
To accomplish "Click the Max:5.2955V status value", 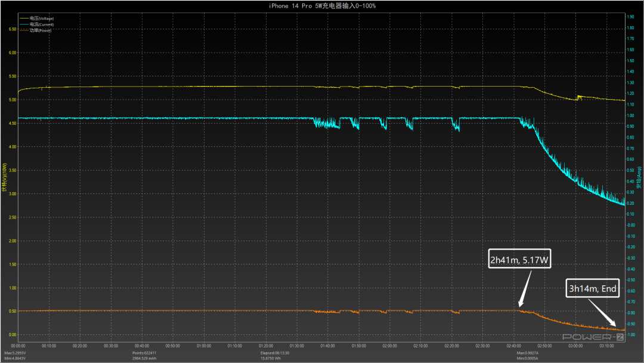I will (x=15, y=353).
